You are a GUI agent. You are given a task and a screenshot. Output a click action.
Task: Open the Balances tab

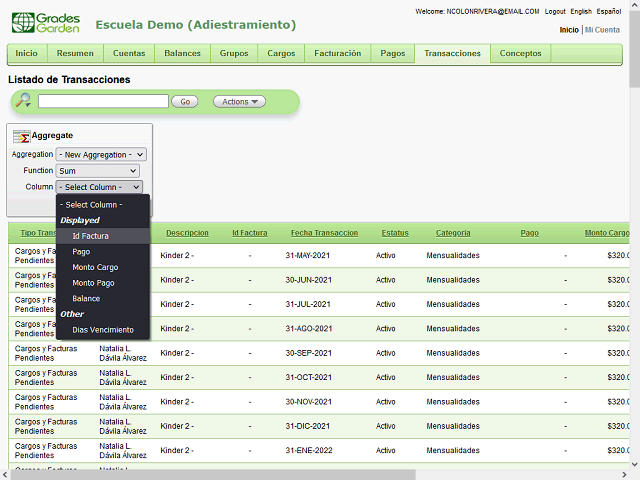[x=182, y=53]
